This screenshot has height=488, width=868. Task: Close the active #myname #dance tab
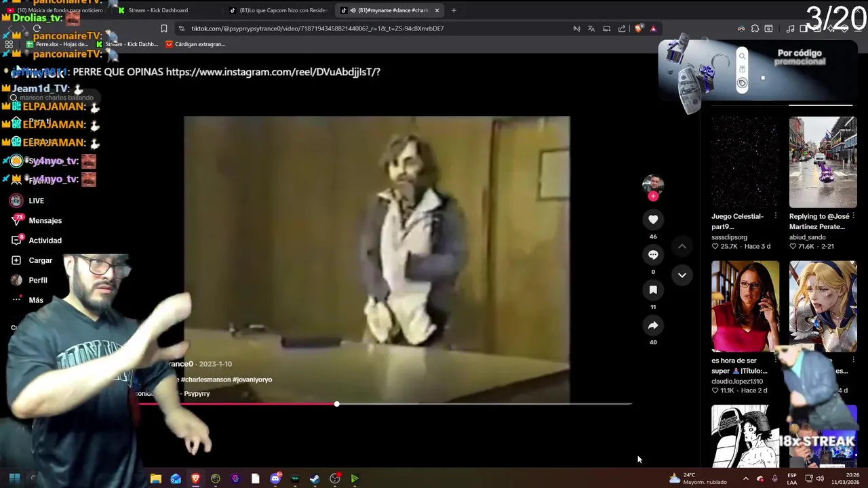pos(437,10)
